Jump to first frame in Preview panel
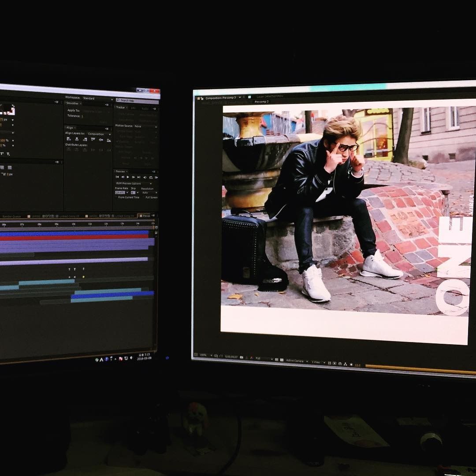Image resolution: width=476 pixels, height=476 pixels. [x=117, y=177]
